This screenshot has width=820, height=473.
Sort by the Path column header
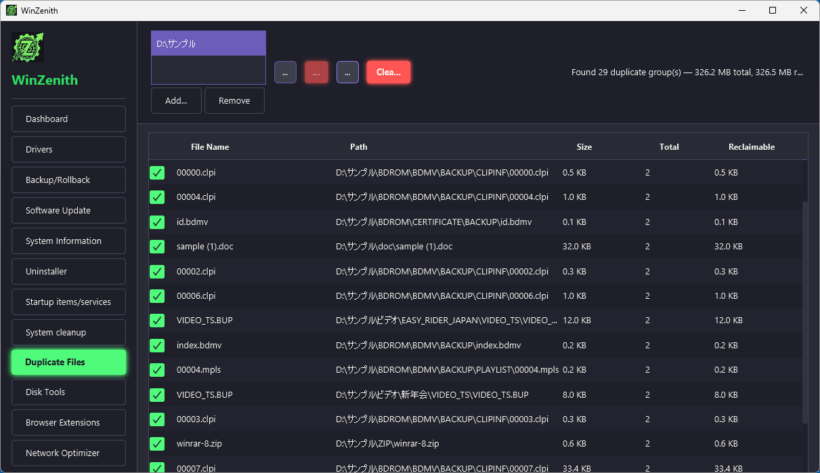(359, 147)
